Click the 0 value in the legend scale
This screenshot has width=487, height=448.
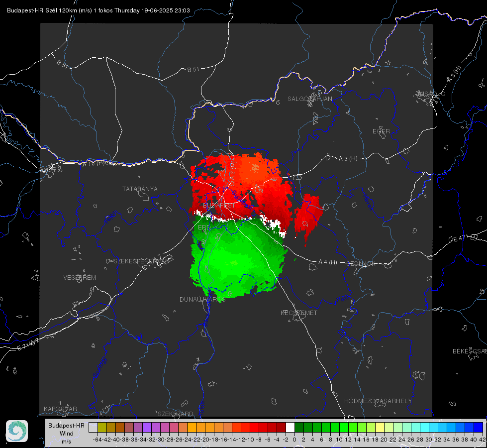click(x=294, y=440)
